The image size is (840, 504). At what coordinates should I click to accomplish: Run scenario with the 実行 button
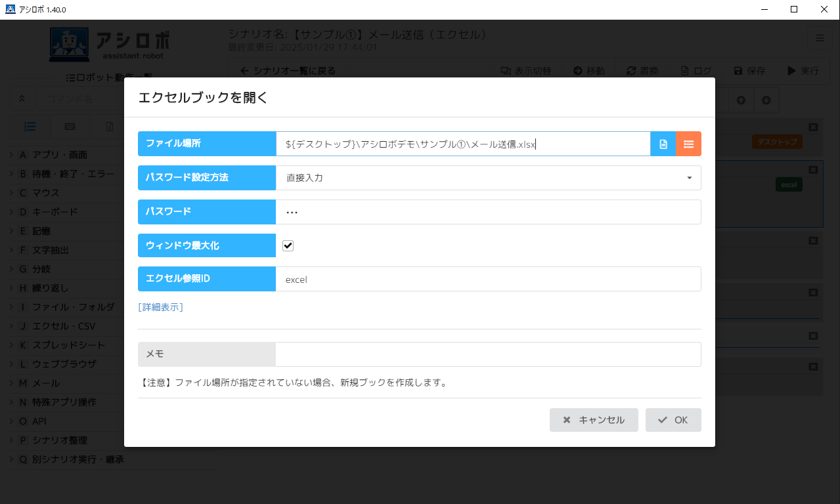[x=803, y=71]
